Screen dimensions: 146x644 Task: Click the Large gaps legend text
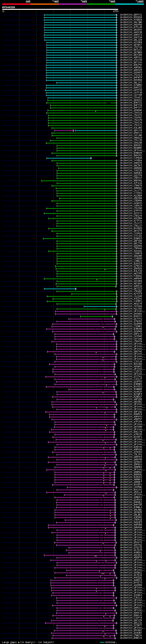click(x=28, y=642)
